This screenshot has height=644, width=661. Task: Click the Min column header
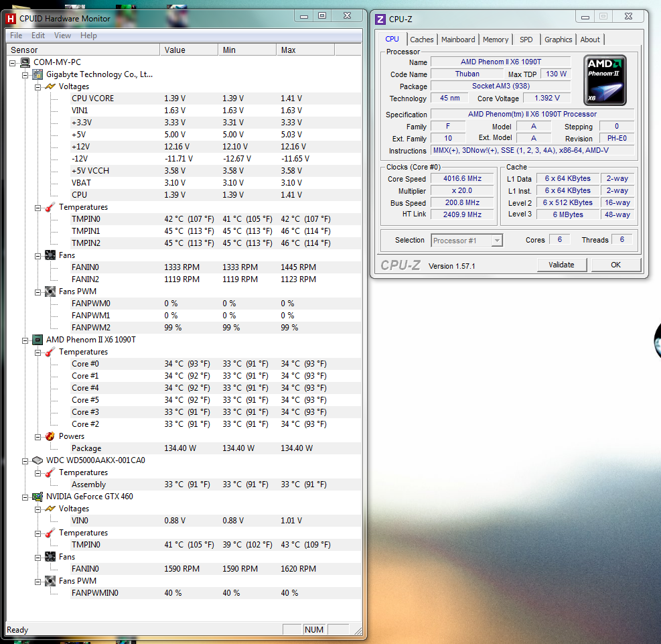[x=247, y=50]
